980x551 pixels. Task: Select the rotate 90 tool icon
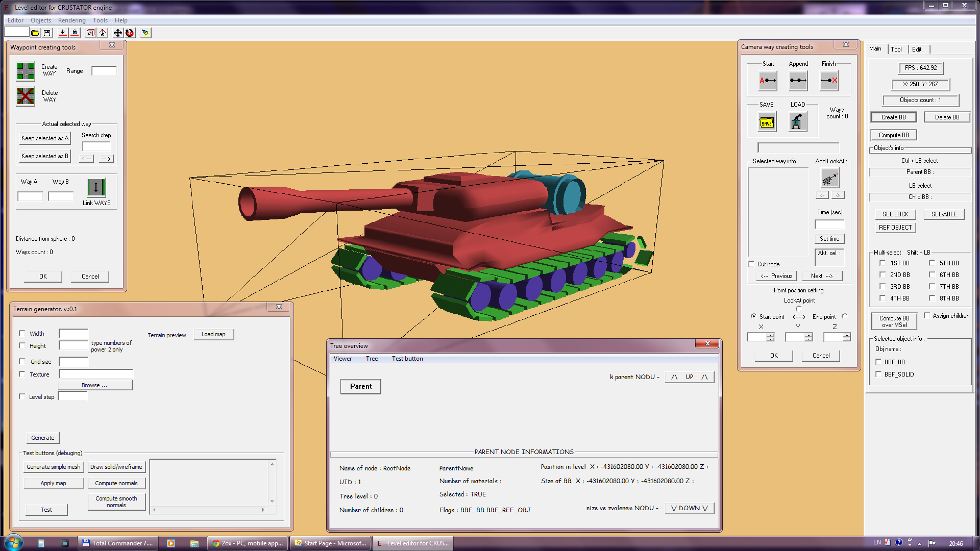coord(130,33)
